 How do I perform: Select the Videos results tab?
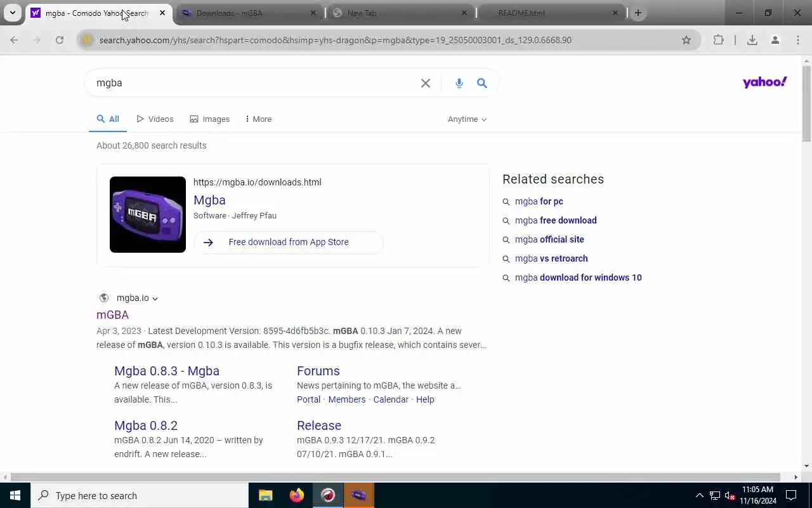[155, 119]
